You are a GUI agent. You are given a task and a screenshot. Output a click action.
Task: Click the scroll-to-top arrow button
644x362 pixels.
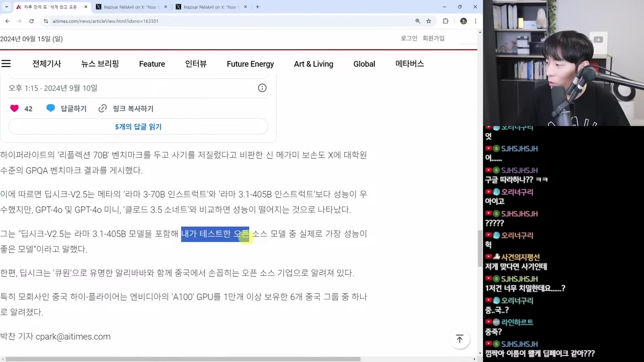[x=460, y=339]
